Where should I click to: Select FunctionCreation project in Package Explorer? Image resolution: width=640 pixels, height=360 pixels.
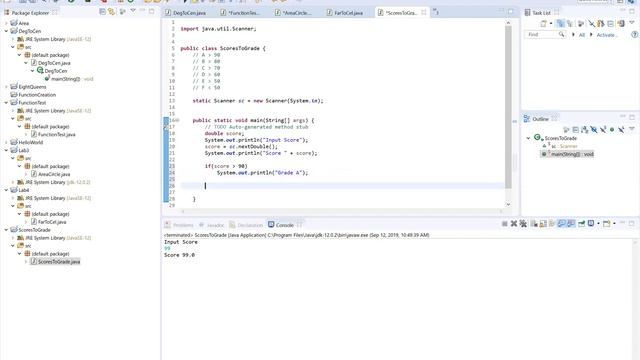tap(37, 95)
